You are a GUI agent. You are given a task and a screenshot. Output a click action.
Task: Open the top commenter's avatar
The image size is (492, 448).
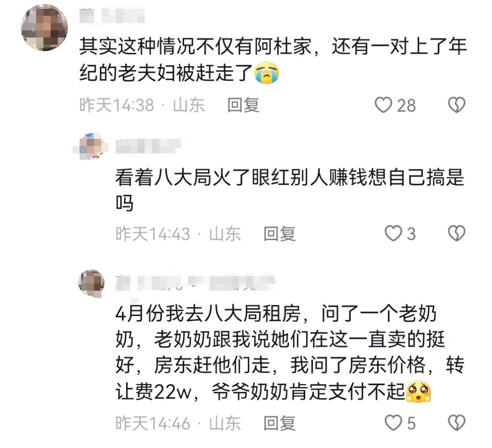pos(44,28)
